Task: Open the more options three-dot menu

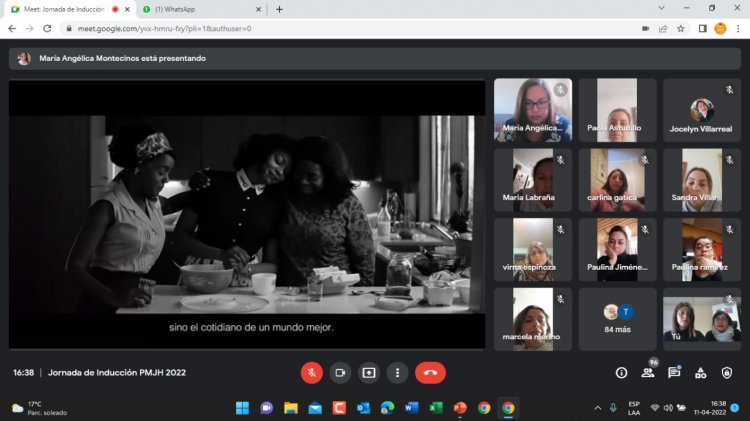Action: point(397,373)
